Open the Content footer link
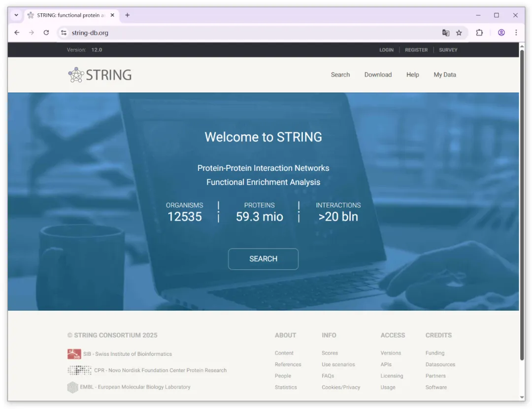The width and height of the screenshot is (532, 409). point(284,353)
